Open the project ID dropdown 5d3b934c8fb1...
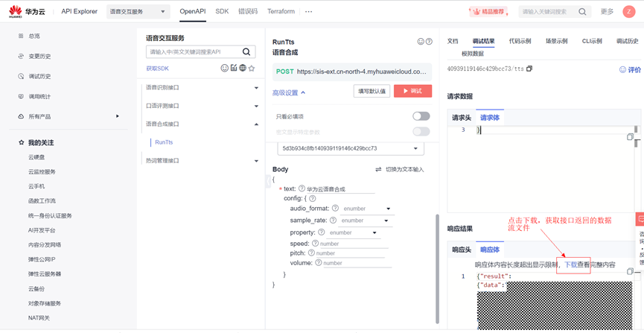This screenshot has width=644, height=333. click(351, 148)
